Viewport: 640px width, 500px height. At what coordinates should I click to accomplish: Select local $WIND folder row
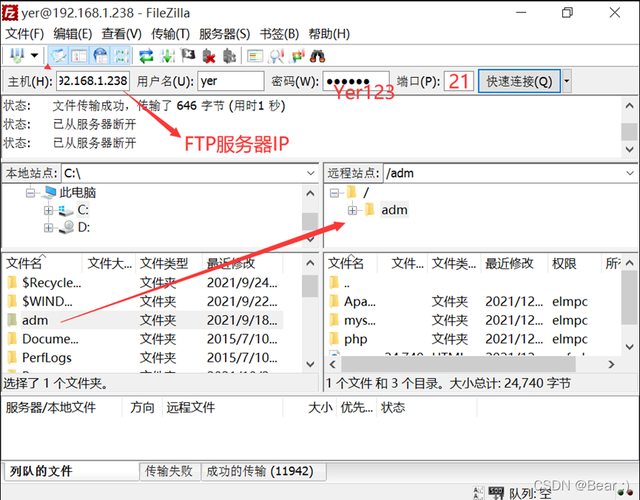click(143, 301)
